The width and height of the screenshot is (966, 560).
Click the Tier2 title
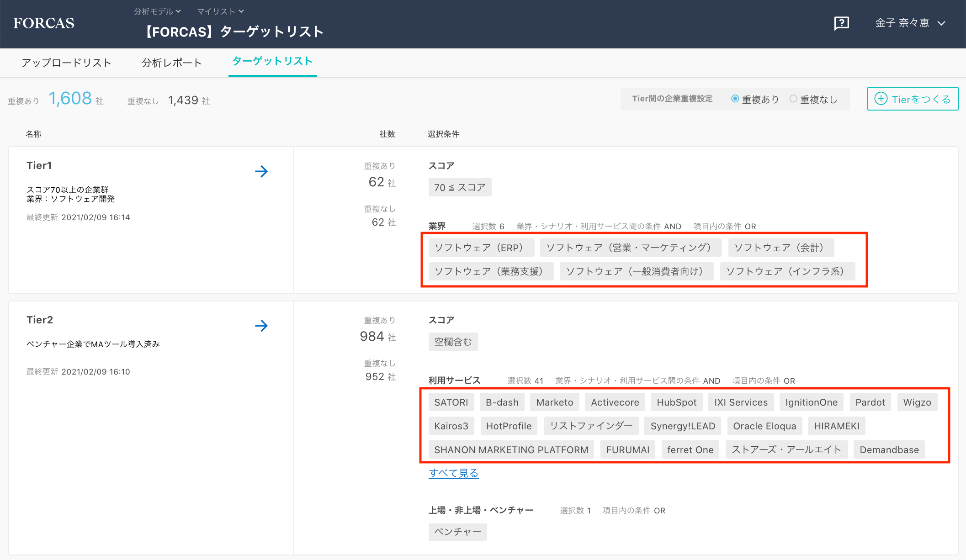40,320
